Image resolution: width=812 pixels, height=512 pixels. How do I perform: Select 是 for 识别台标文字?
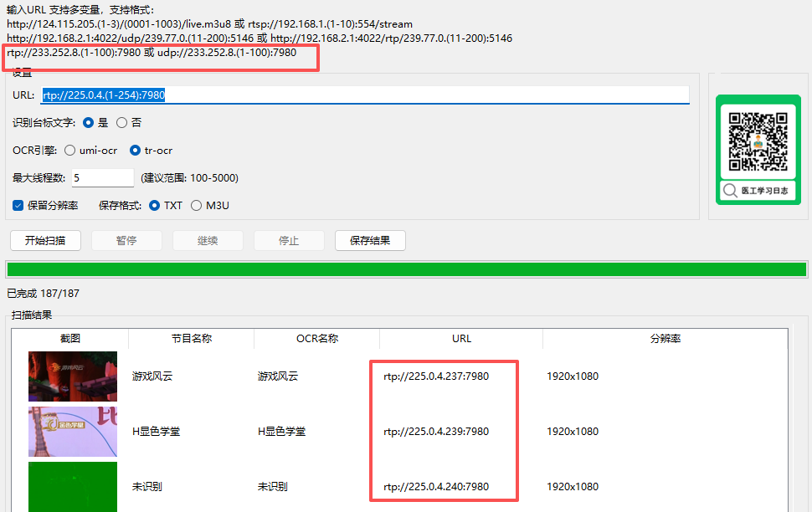pos(88,122)
